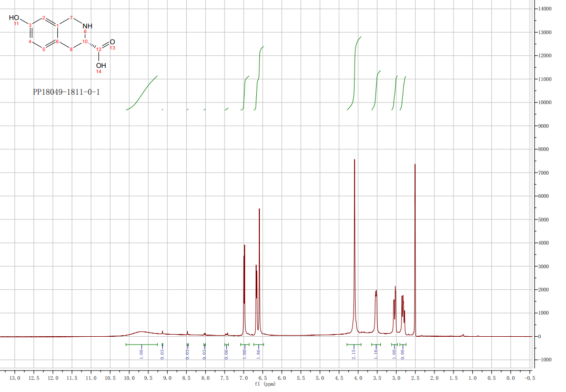The image size is (566, 392).
Task: Select the carboxylic OH labeled 14
Action: 100,65
